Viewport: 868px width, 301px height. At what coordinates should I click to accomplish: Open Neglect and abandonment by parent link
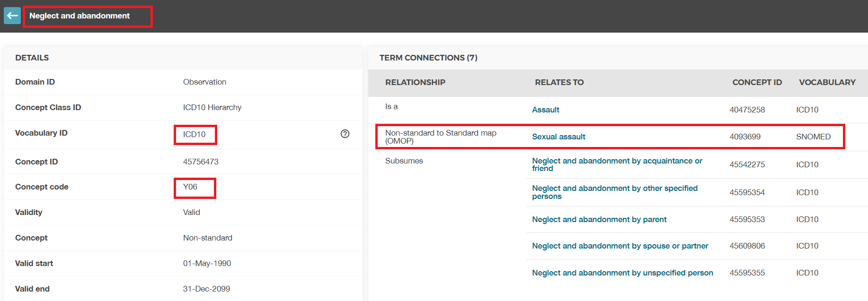(599, 219)
